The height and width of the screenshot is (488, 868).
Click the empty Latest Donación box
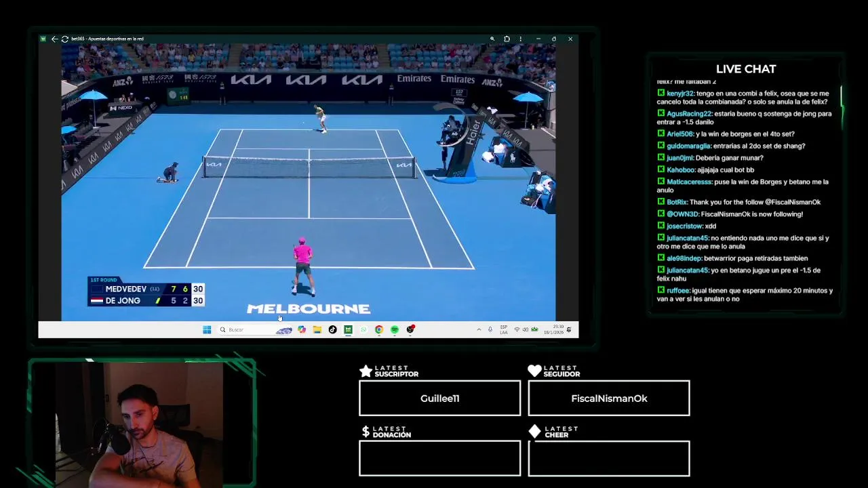(440, 458)
